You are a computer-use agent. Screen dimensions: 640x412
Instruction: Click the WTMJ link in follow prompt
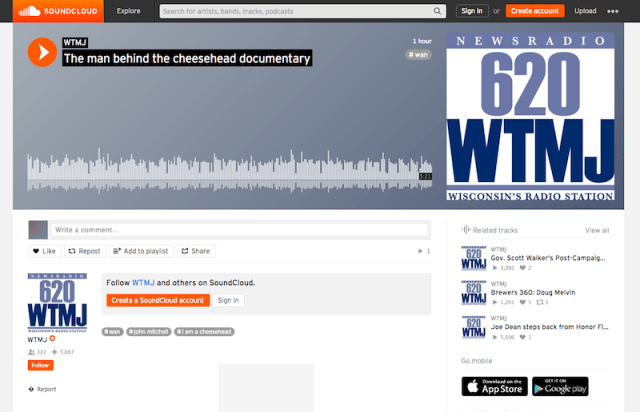(143, 283)
